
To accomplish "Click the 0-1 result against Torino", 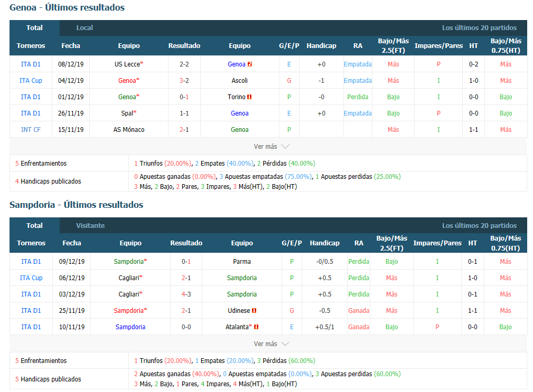I will coord(184,97).
